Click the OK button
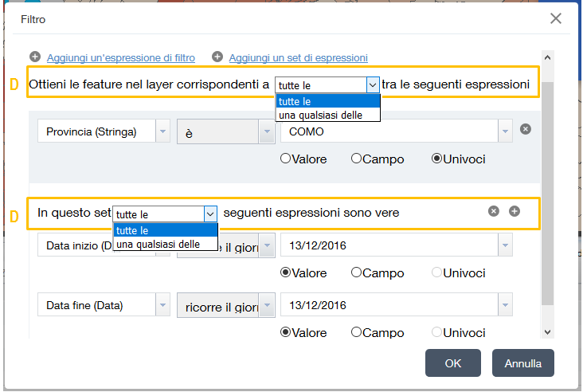 pyautogui.click(x=452, y=363)
